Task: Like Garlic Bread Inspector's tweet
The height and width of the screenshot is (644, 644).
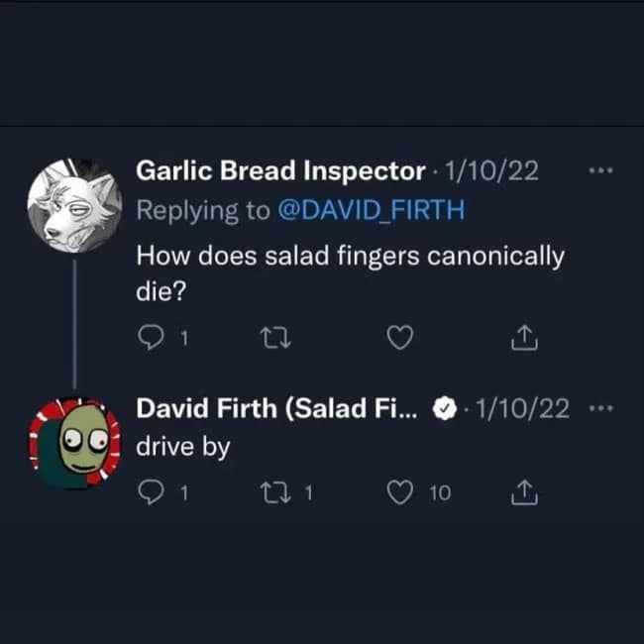Action: click(398, 339)
